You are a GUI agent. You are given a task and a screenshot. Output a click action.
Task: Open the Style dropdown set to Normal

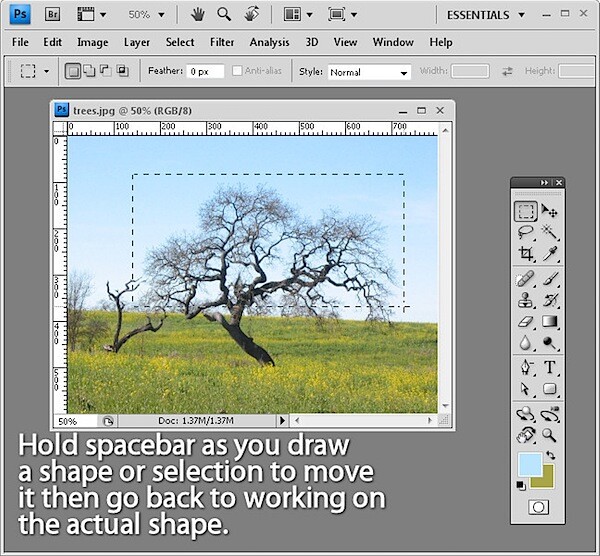coord(369,72)
